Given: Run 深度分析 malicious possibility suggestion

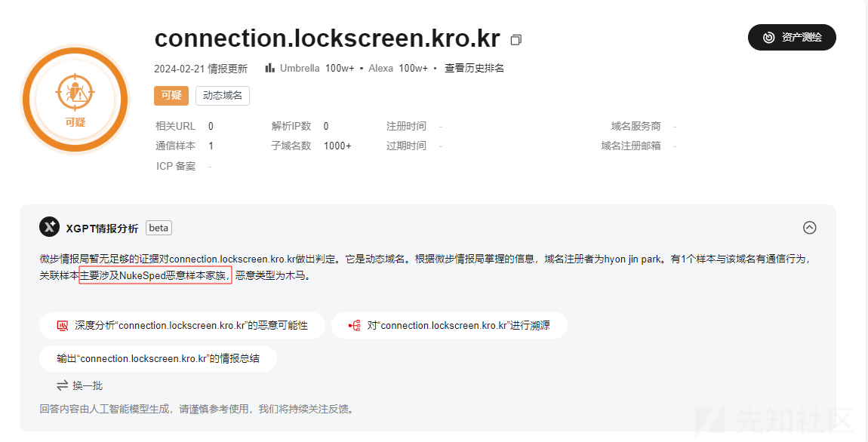Looking at the screenshot, I should point(182,325).
